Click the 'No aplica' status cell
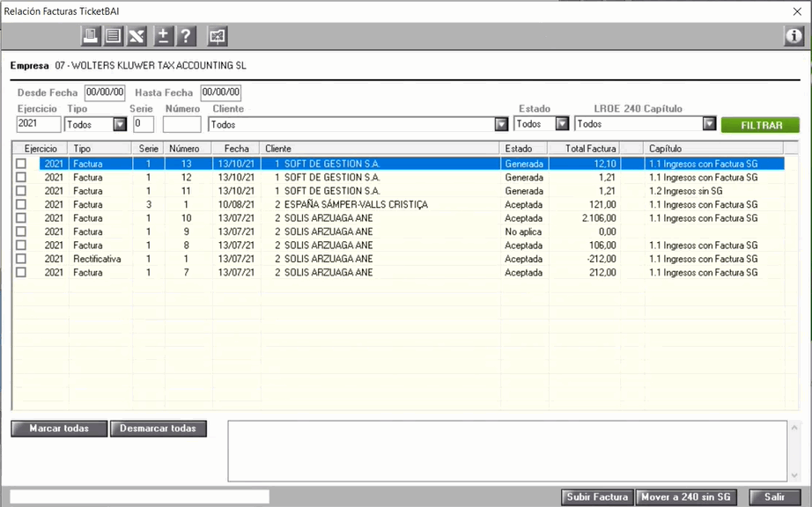Screen dimensions: 812x507 click(523, 231)
